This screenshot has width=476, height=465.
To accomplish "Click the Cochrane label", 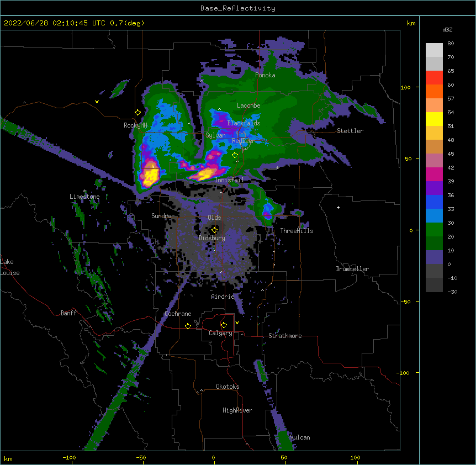I will point(178,314).
